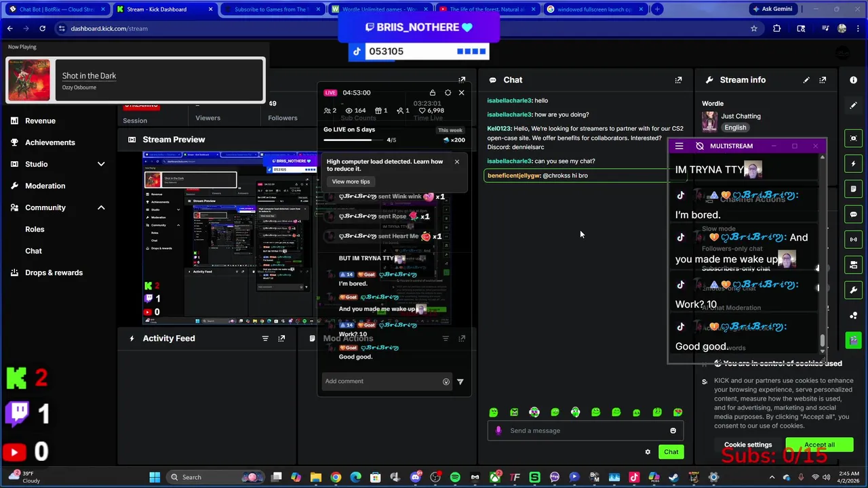Click the green clapperboard icon in right toolbar

point(854,340)
